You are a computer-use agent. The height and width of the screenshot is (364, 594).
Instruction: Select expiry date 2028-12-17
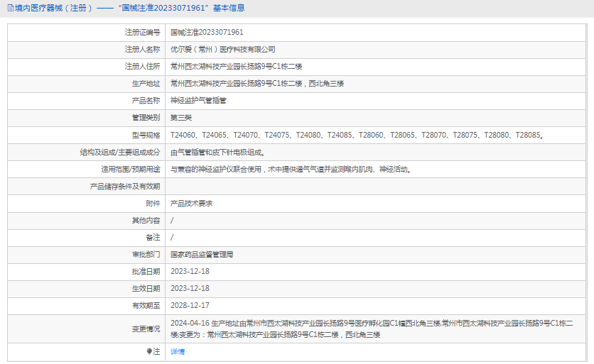pos(190,305)
